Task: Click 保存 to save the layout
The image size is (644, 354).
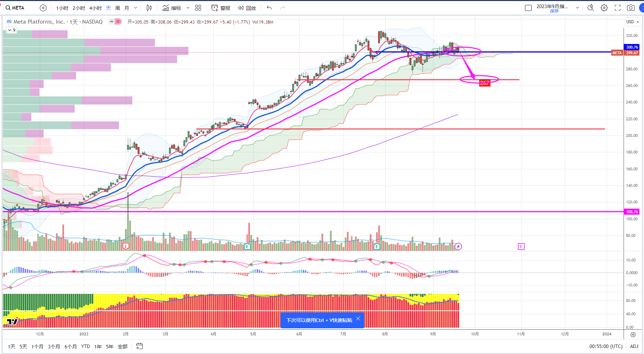Action: (554, 11)
